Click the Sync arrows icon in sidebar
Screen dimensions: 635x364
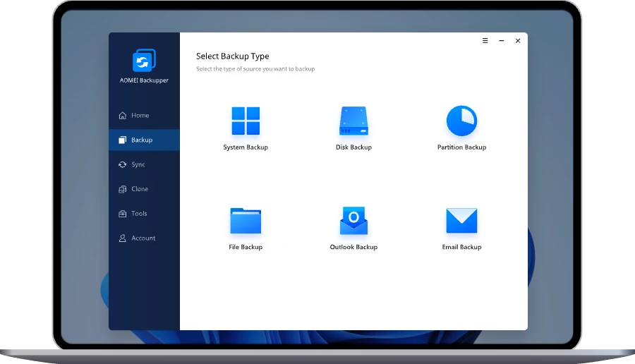123,164
